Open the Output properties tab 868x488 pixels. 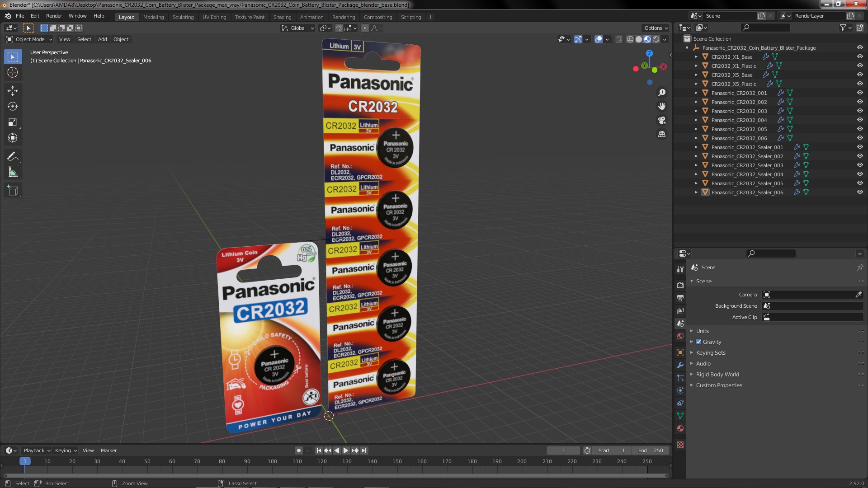click(680, 298)
